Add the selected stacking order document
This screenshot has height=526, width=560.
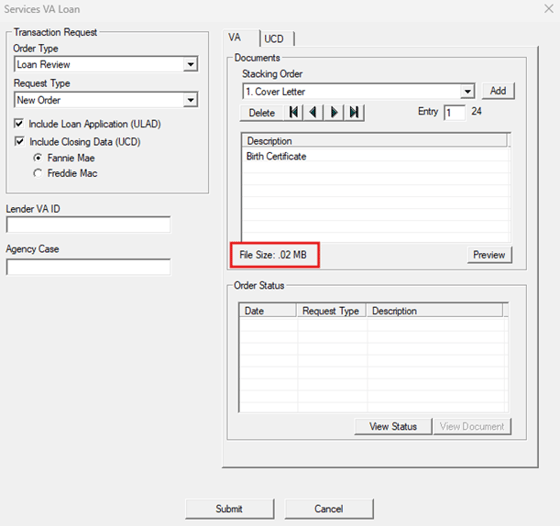(498, 91)
